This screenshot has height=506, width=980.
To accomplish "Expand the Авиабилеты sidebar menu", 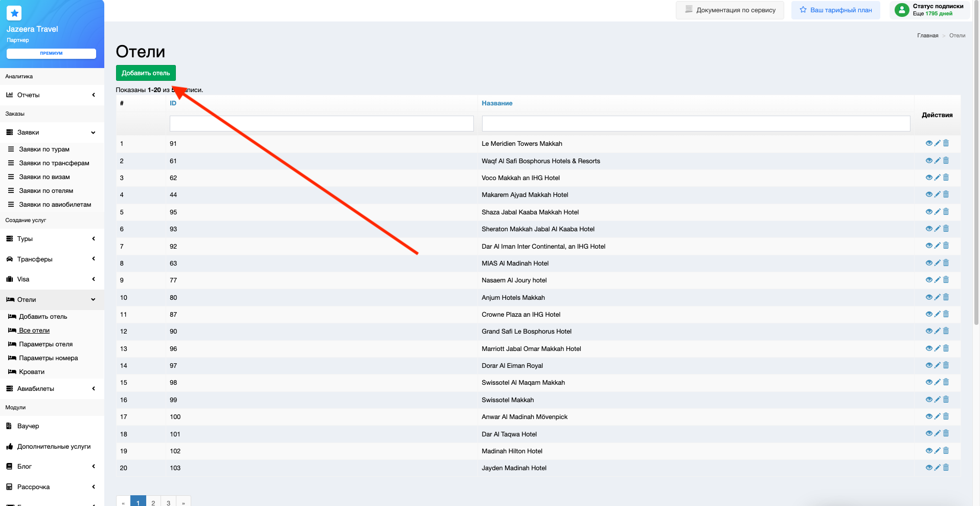I will coord(51,389).
